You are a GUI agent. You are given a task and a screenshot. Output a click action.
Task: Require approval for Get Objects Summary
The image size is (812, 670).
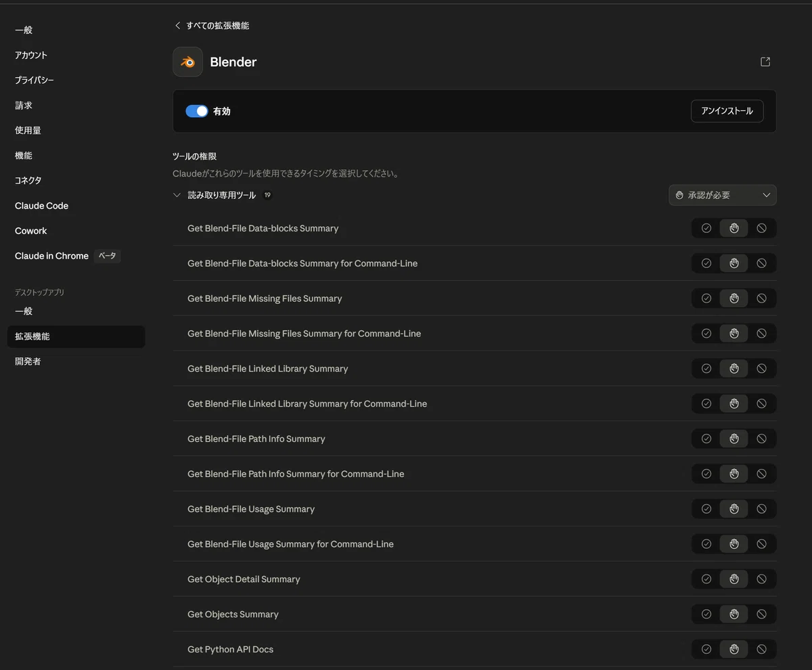734,615
